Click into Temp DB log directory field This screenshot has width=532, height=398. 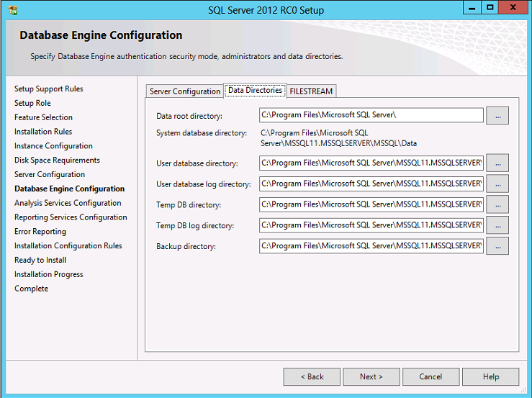coord(371,225)
